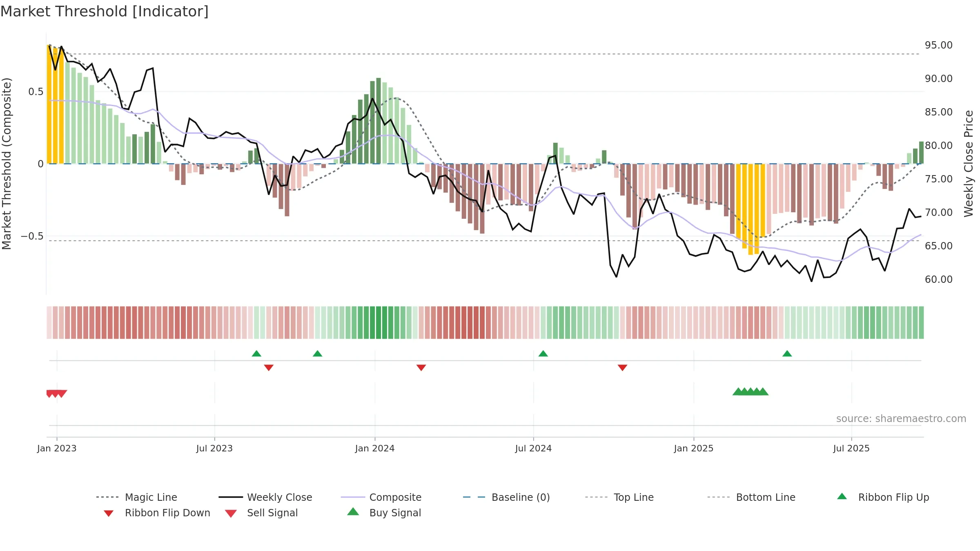
Task: Click the Ribbon Flip Down legend red triangle
Action: coord(109,513)
